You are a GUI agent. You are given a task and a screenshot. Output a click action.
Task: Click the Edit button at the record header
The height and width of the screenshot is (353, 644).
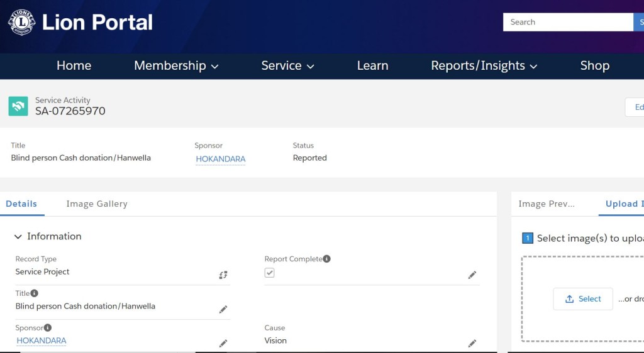point(635,107)
